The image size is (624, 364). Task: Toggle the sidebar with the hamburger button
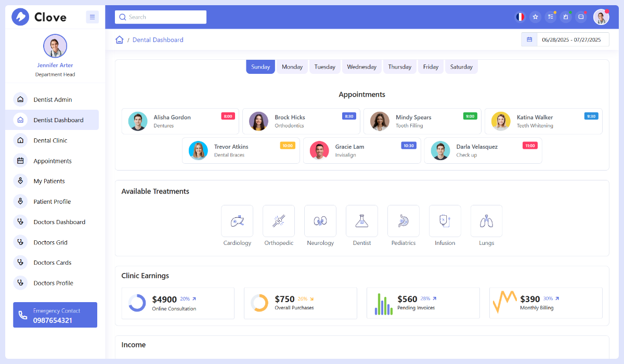[x=92, y=17]
